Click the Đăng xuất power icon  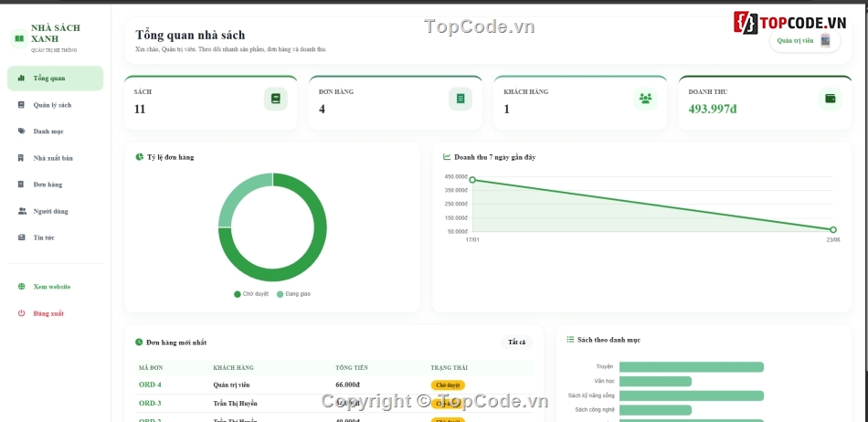[21, 313]
